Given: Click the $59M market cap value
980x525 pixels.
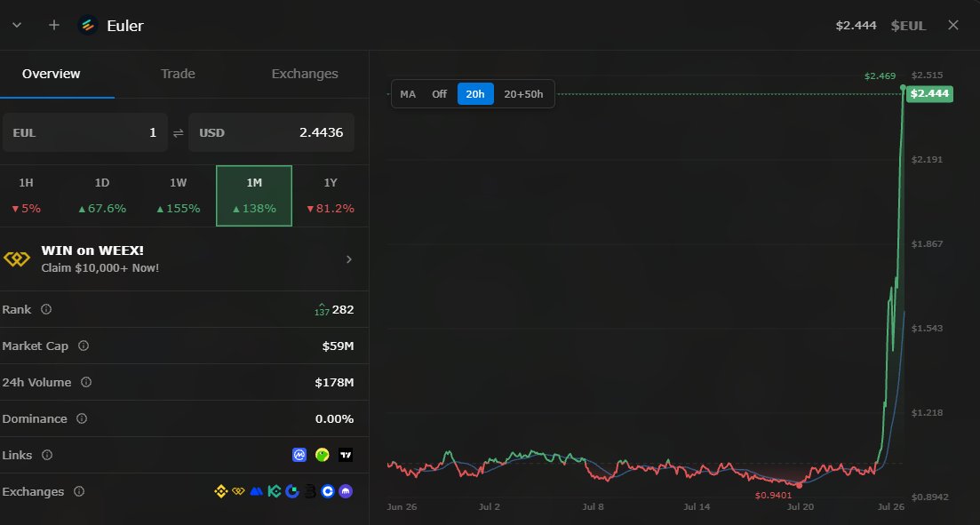Looking at the screenshot, I should point(339,346).
